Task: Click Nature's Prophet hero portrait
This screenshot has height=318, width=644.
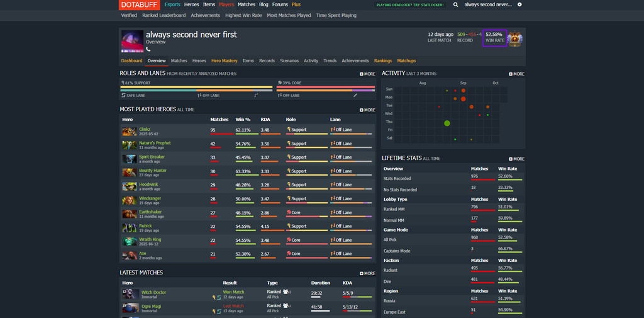Action: pyautogui.click(x=130, y=145)
